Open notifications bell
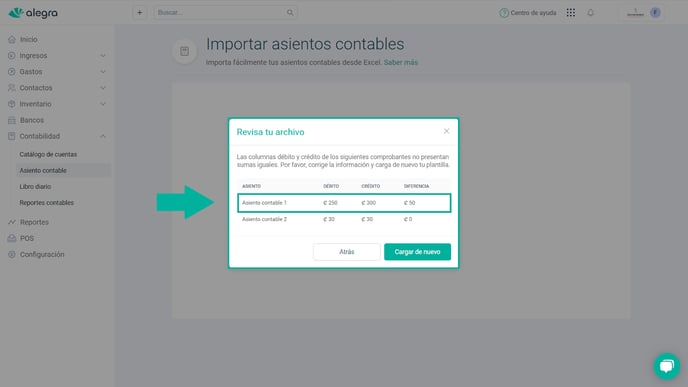Image resolution: width=688 pixels, height=387 pixels. [591, 13]
